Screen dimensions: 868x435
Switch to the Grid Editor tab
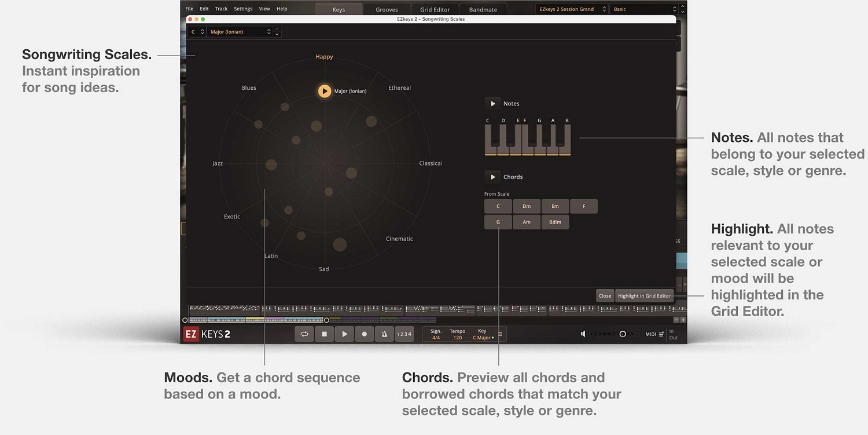(435, 9)
